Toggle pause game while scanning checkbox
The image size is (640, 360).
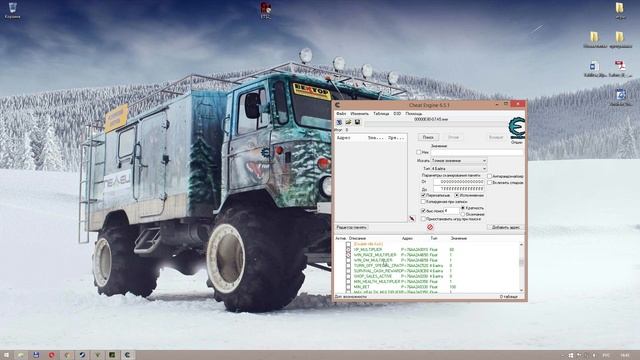[423, 219]
